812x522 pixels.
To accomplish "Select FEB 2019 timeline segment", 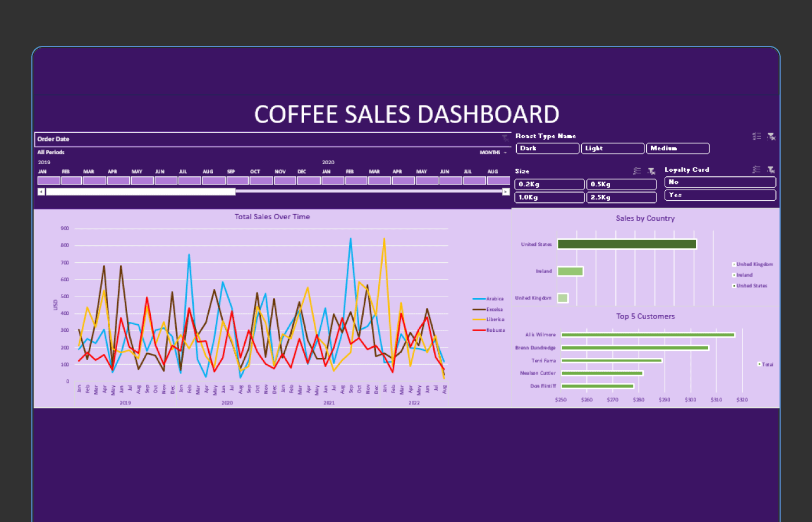I will (x=72, y=180).
